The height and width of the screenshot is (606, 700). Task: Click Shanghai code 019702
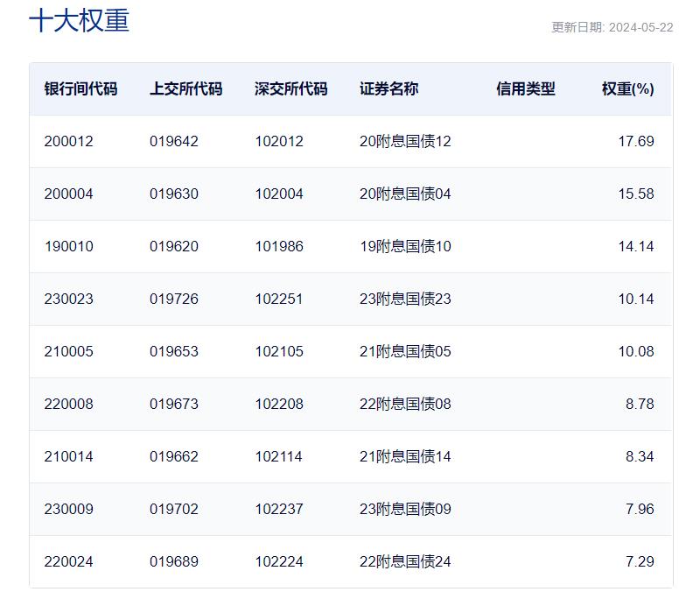[174, 509]
